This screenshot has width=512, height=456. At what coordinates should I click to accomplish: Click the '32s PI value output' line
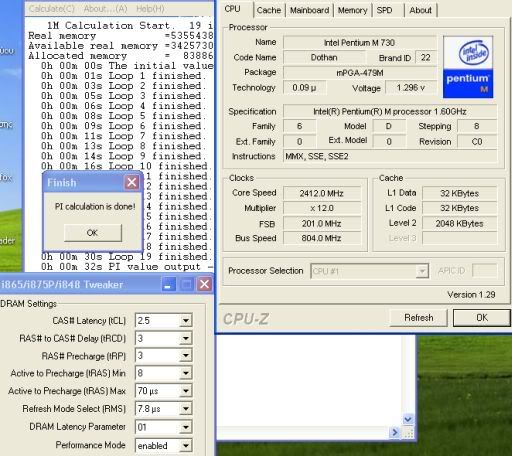click(127, 267)
